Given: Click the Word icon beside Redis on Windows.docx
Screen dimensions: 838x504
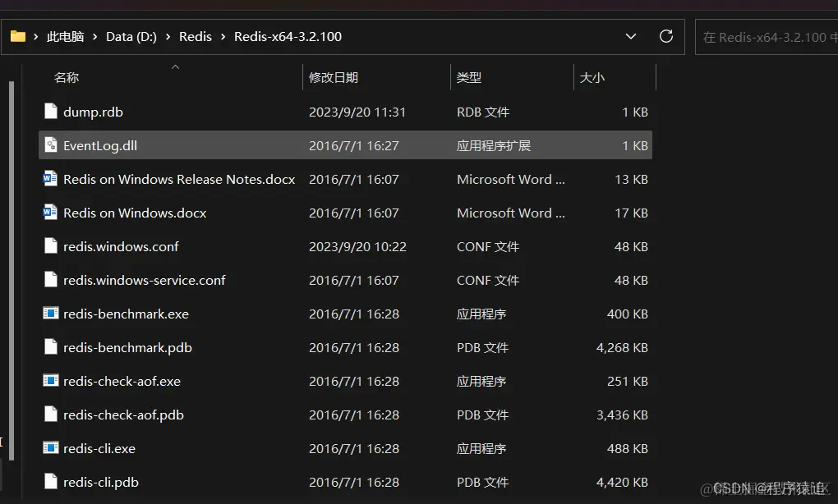Looking at the screenshot, I should click(50, 212).
